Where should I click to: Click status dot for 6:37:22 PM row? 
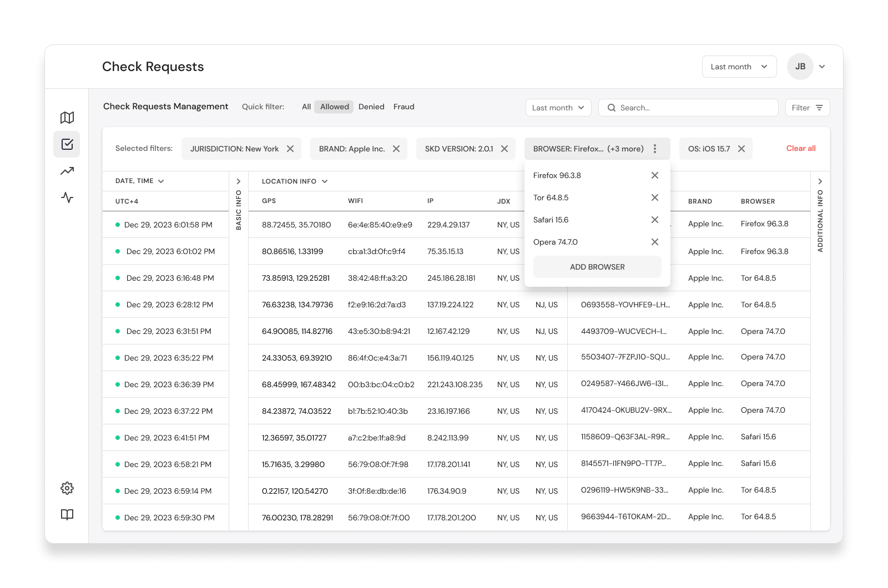tap(118, 411)
